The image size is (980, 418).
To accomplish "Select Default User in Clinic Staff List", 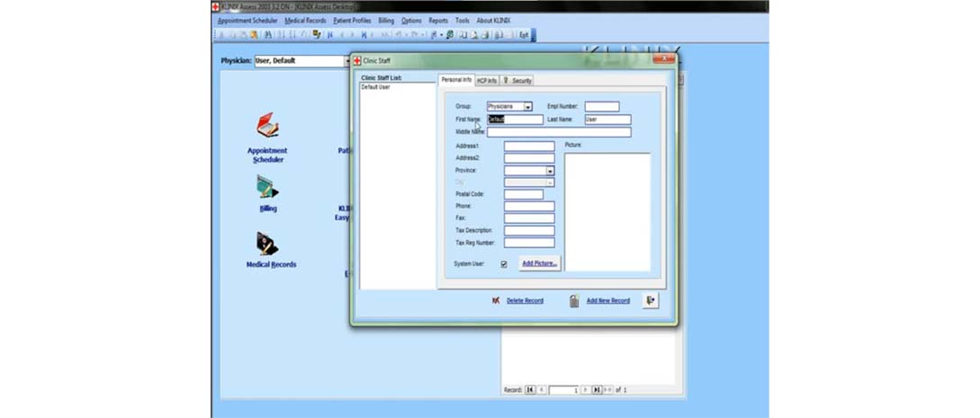I will 376,87.
